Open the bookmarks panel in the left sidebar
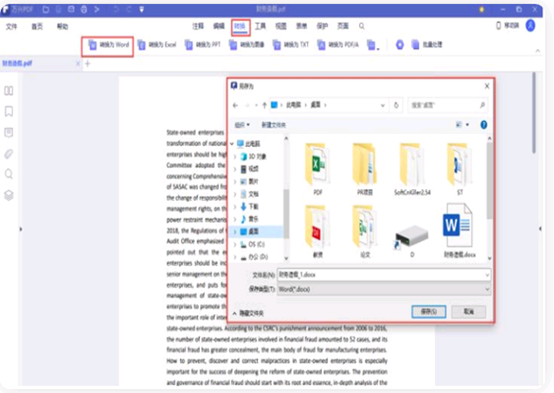This screenshot has height=393, width=554. [9, 112]
